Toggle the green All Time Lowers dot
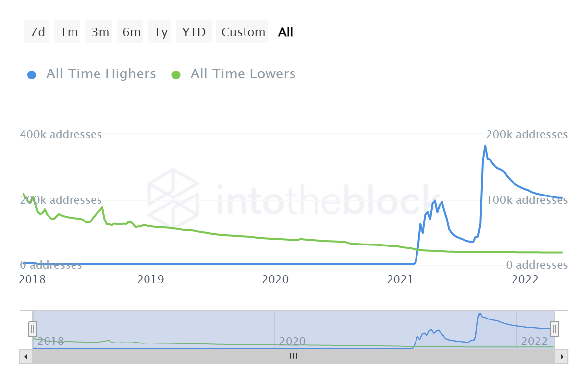Image resolution: width=588 pixels, height=392 pixels. (176, 75)
